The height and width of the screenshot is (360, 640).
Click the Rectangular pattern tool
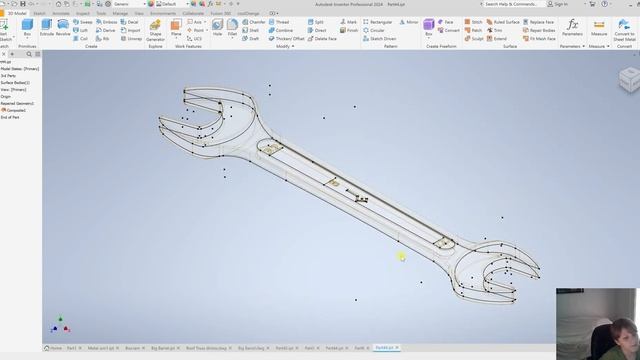[378, 22]
